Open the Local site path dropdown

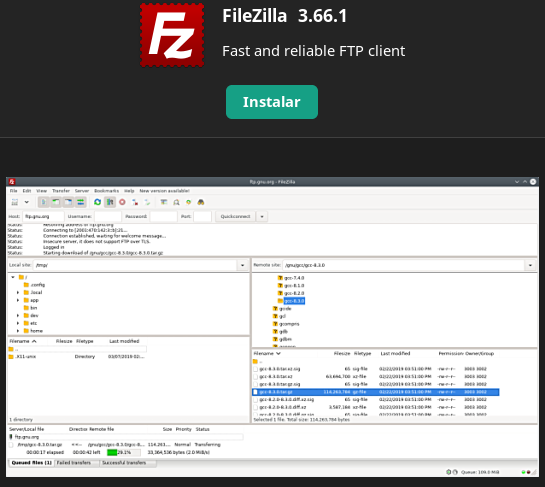coord(242,265)
